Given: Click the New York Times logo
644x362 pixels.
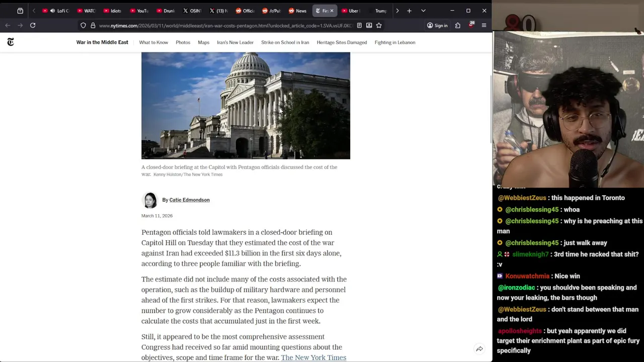Looking at the screenshot, I should pos(11,42).
